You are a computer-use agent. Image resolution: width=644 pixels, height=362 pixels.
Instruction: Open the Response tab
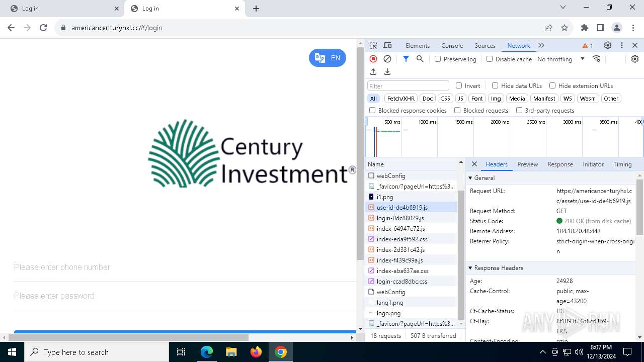coord(560,164)
